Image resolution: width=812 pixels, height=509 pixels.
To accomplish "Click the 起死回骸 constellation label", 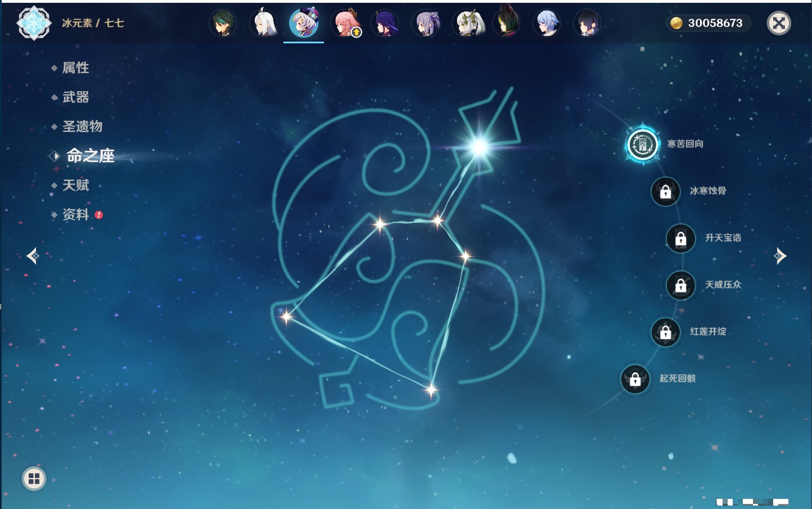I will (x=678, y=378).
